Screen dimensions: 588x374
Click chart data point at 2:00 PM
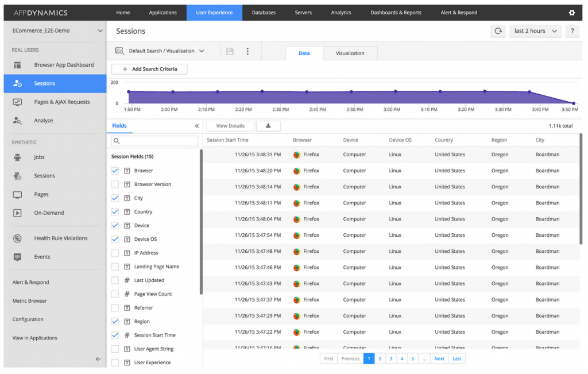(x=173, y=92)
